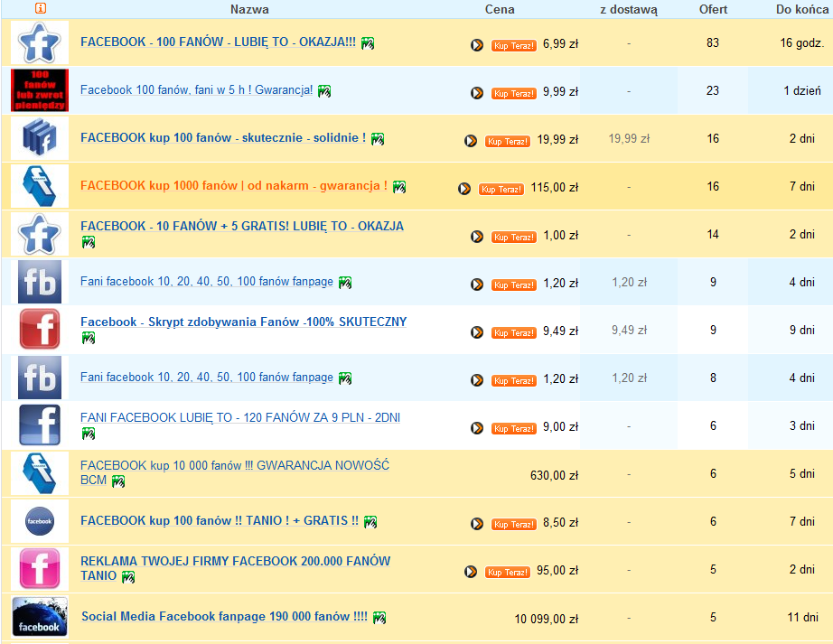This screenshot has height=644, width=833.
Task: Click arrow icon beside the 95,00 zł price
Action: 471,571
